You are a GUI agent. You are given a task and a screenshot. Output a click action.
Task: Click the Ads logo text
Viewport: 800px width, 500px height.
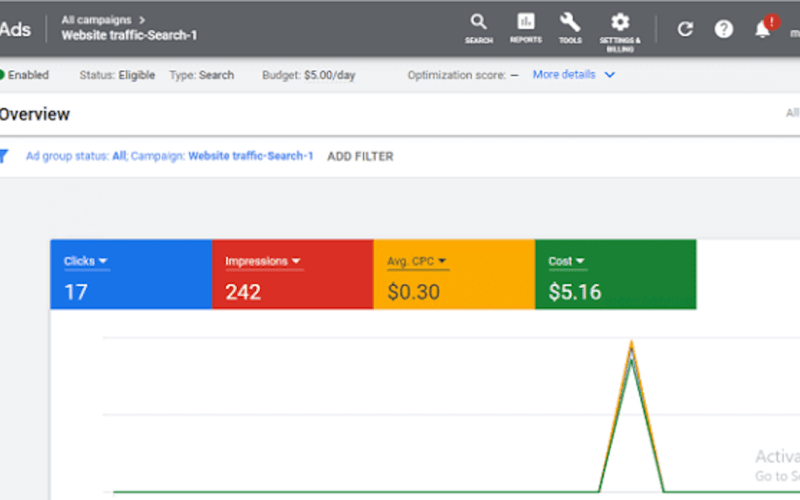[15, 29]
